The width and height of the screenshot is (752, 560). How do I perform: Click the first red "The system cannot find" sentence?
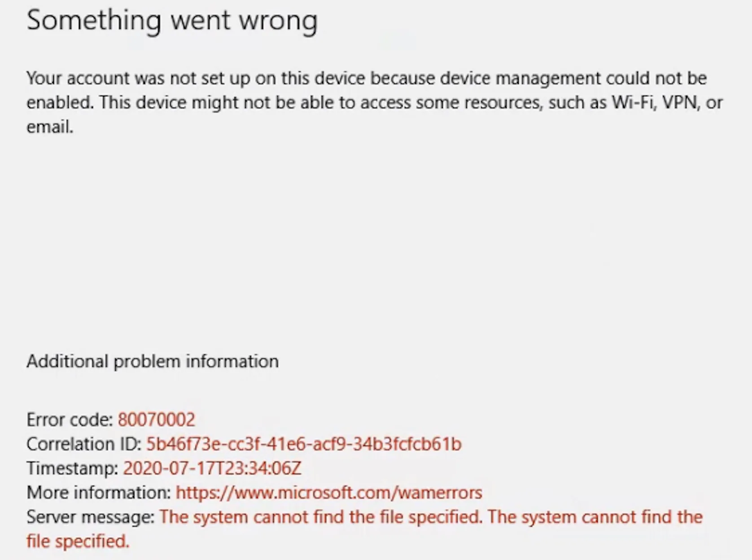pyautogui.click(x=321, y=517)
